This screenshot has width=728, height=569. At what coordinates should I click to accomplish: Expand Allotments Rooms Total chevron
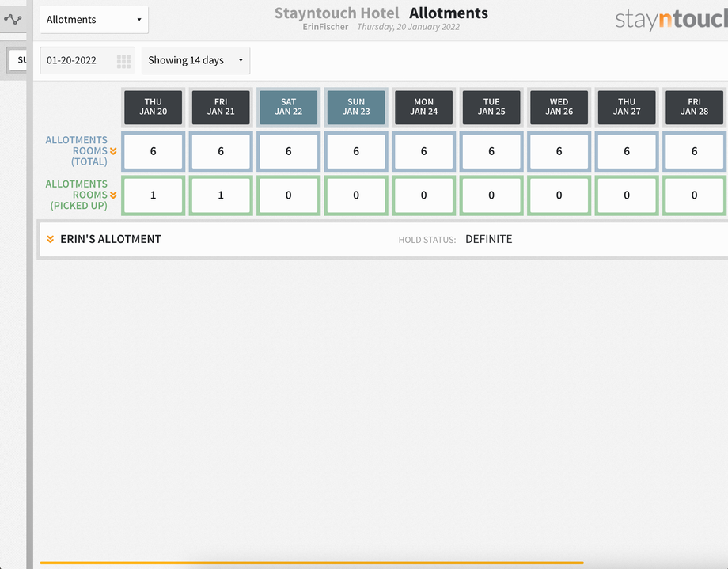(x=113, y=151)
